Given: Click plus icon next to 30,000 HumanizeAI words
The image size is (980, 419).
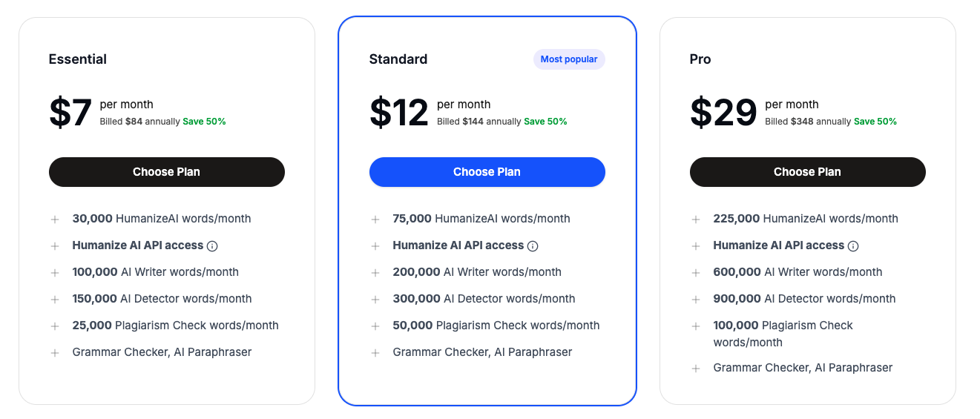Looking at the screenshot, I should tap(55, 220).
